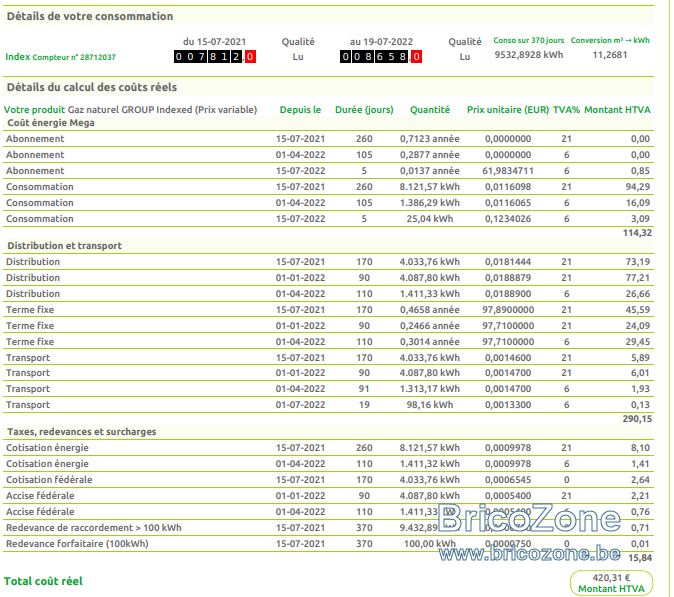
Task: Click the end index display 008658,0
Action: [381, 57]
